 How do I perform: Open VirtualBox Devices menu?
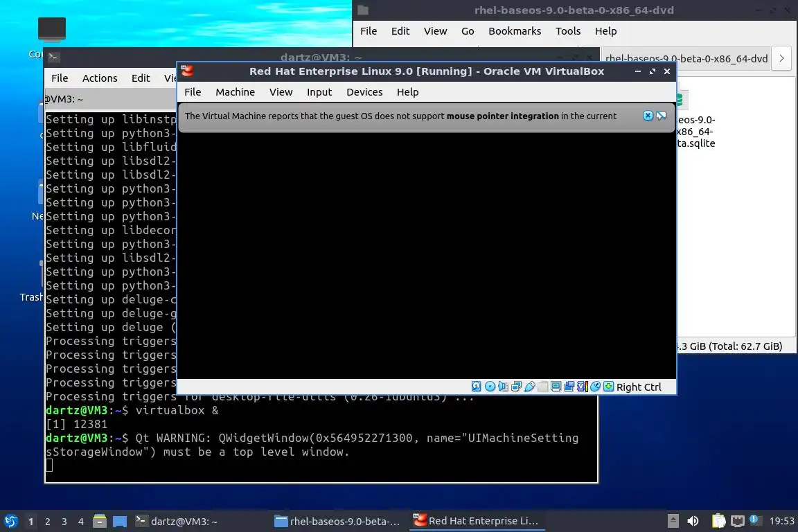tap(364, 92)
